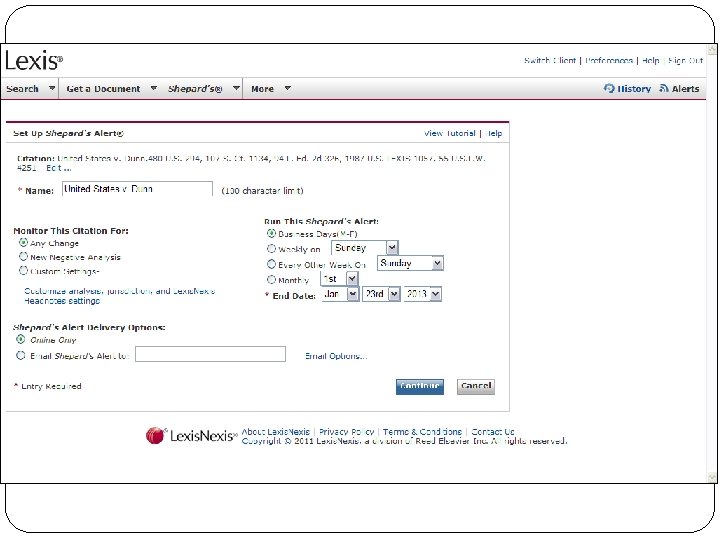
Task: Select the Custom Settings radio button
Action: [23, 270]
